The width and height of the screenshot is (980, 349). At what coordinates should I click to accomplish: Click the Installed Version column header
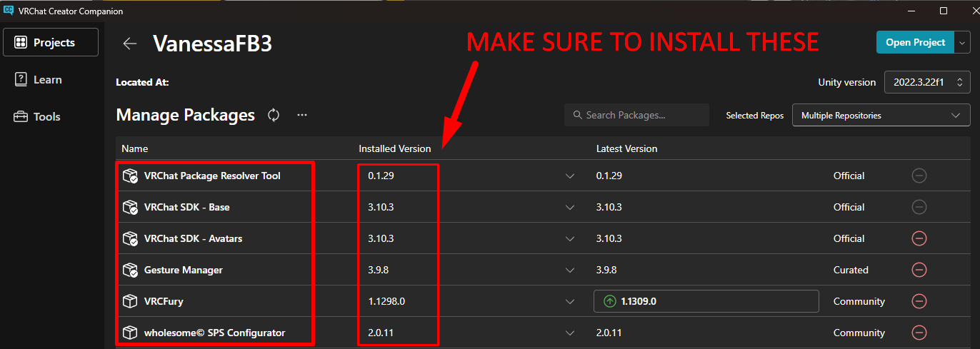tap(394, 148)
